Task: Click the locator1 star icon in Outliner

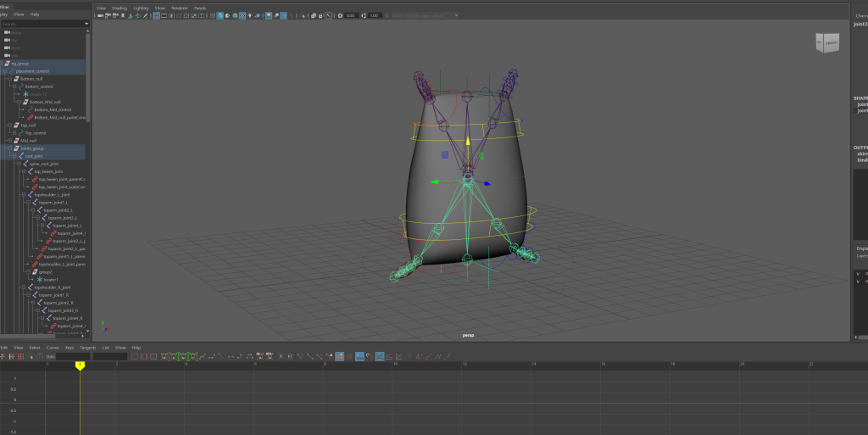Action: click(39, 280)
